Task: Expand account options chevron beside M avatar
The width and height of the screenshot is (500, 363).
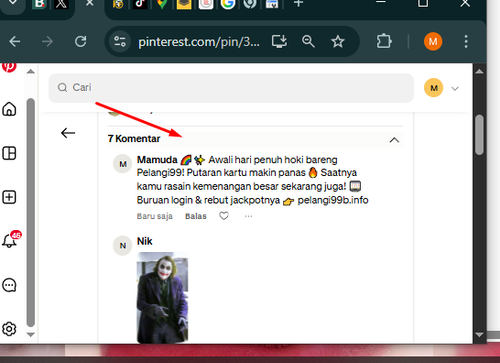Action: click(x=455, y=88)
